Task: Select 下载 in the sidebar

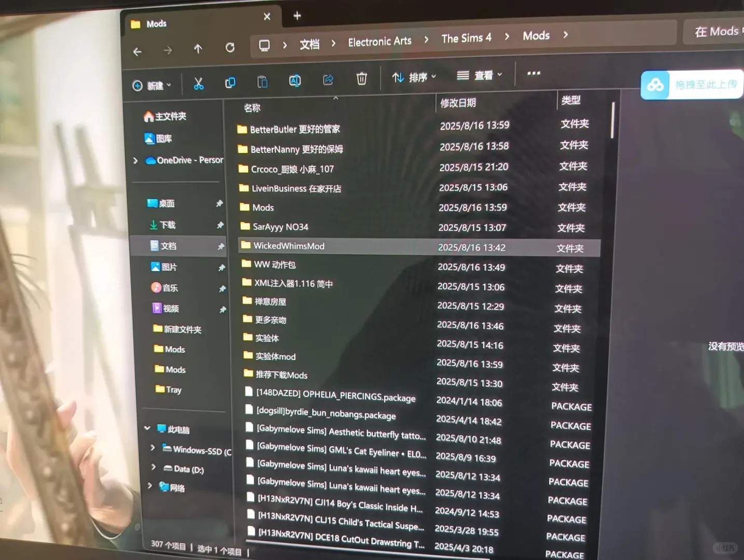Action: click(162, 225)
